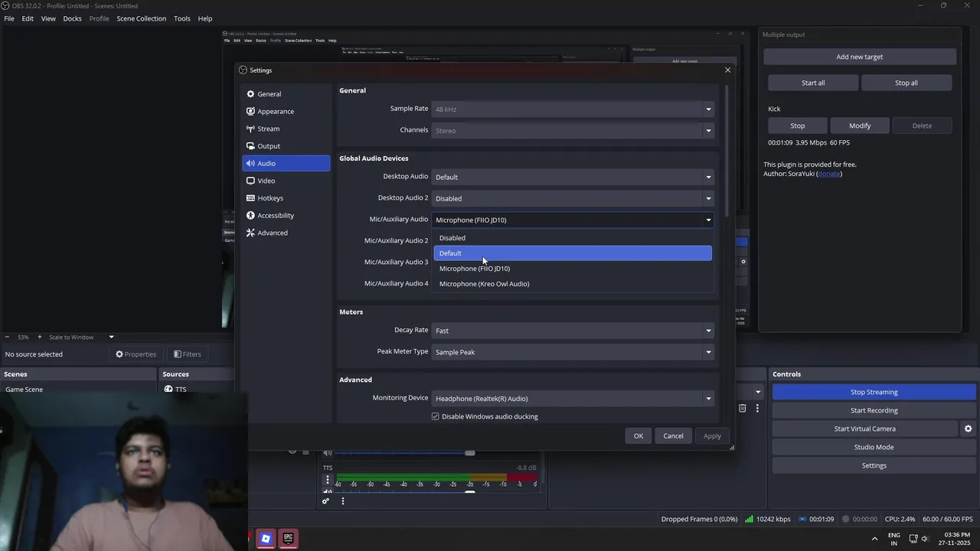
Task: Open Accessibility settings page
Action: pos(286,216)
